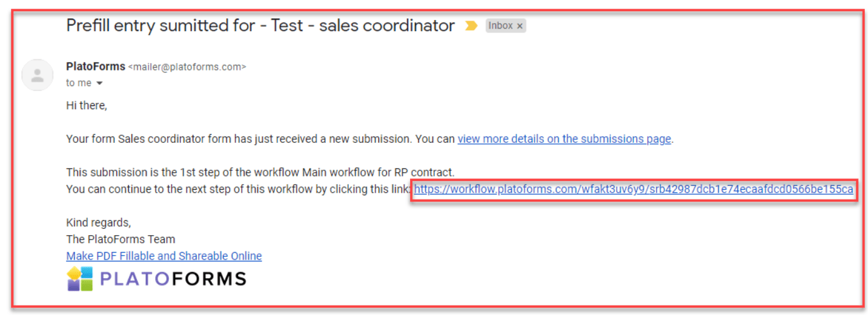Open the sender's avatar profile picture

(37, 75)
